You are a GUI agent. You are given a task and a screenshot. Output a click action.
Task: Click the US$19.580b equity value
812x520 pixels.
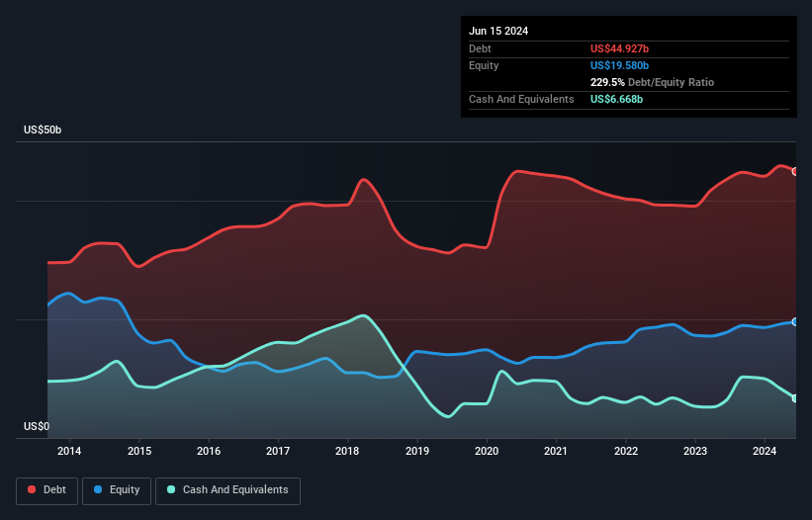(x=620, y=65)
